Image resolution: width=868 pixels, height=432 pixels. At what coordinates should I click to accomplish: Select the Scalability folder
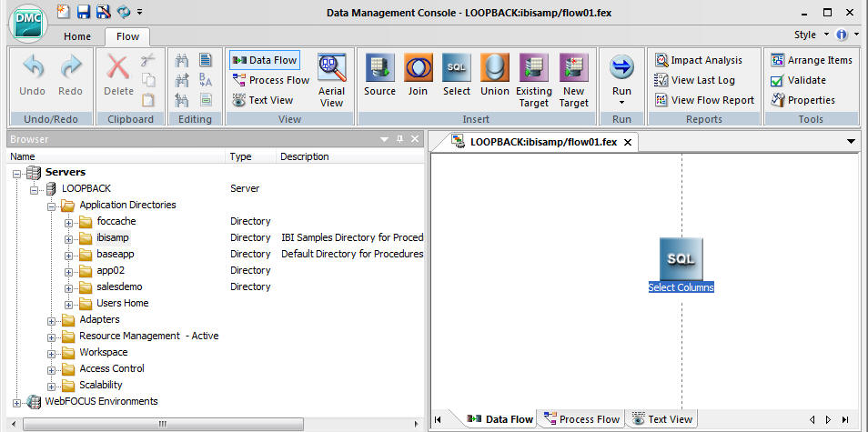(101, 385)
